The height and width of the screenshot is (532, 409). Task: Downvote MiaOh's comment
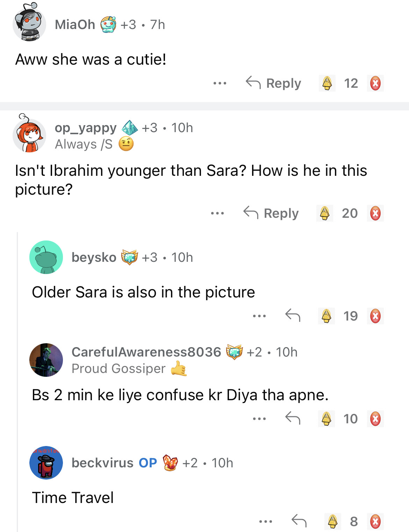coord(375,84)
